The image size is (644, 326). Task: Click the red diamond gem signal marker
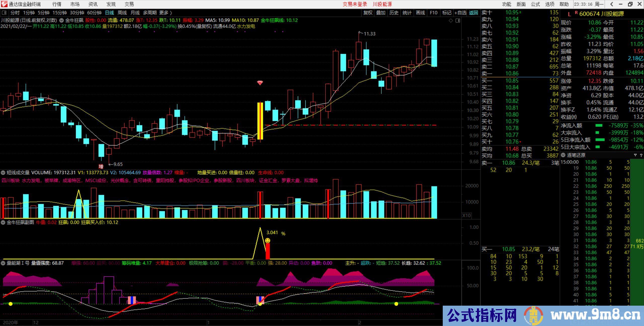(260, 83)
